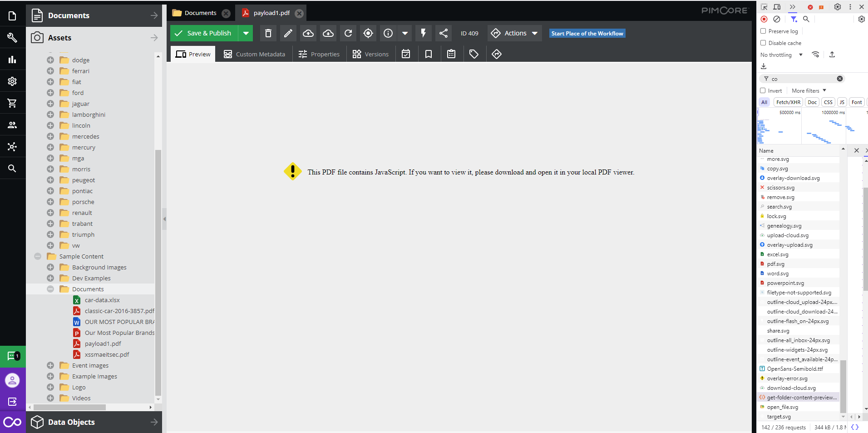
Task: Open the users icon in sidebar
Action: 12,125
